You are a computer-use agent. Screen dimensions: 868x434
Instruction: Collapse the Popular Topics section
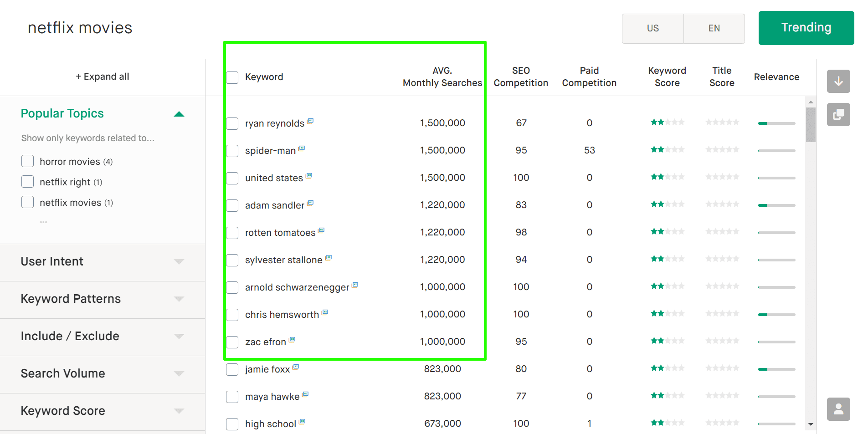(180, 113)
